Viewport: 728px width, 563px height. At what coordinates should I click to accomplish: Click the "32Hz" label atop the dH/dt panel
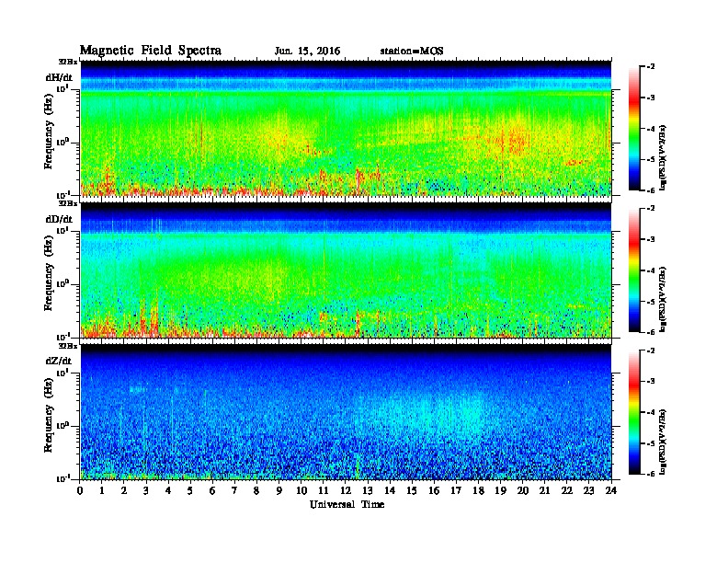[x=68, y=62]
